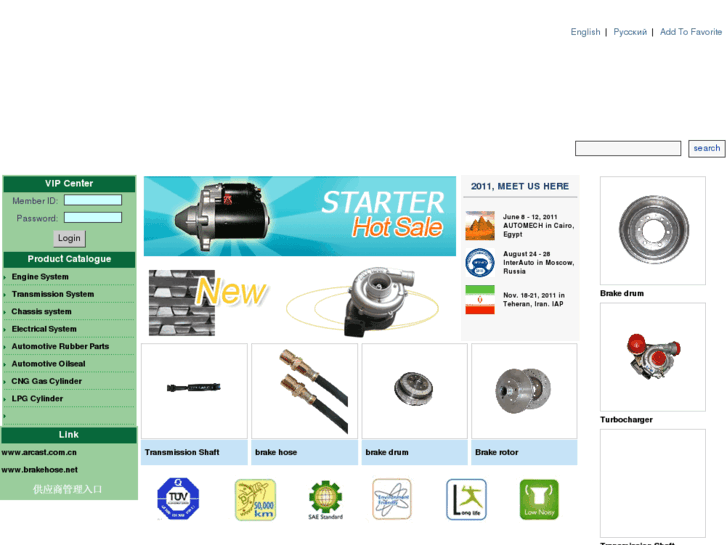The image size is (727, 545).
Task: Visit www.brakehose.net link
Action: (39, 470)
